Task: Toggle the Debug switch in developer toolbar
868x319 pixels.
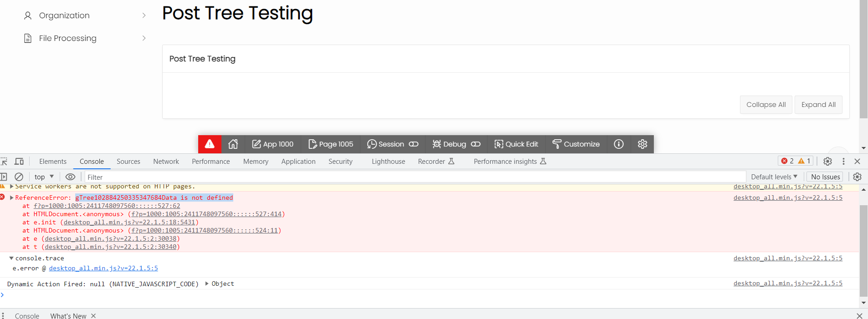Action: click(475, 144)
